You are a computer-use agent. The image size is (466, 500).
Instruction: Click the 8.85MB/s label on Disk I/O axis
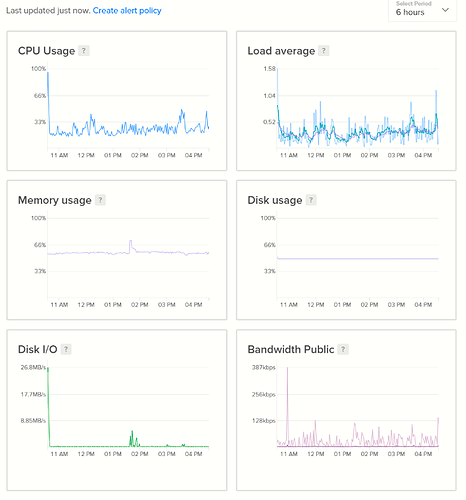coord(33,421)
